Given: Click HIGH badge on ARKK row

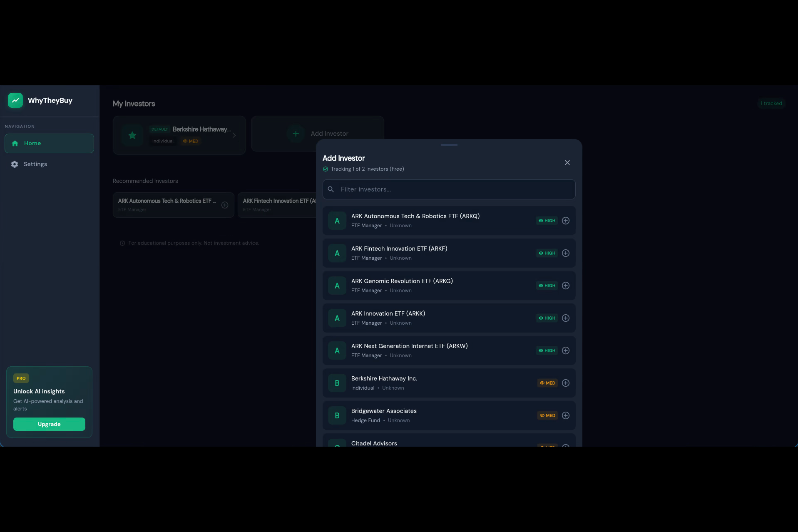Looking at the screenshot, I should [547, 318].
